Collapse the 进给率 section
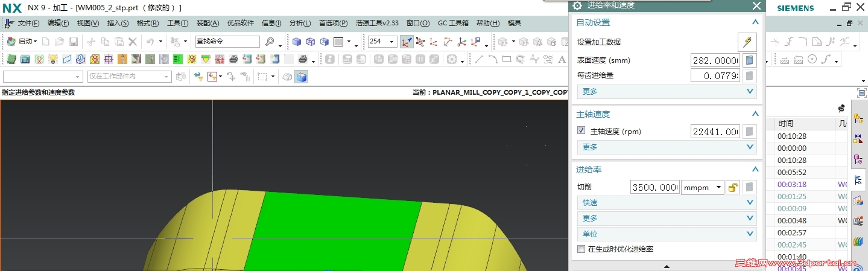 click(755, 170)
